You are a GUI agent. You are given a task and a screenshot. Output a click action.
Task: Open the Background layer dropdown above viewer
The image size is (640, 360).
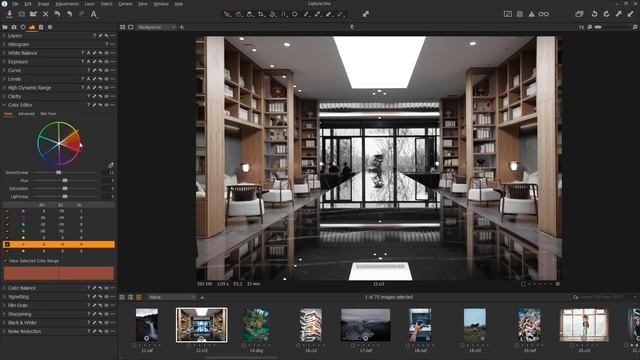tap(157, 27)
